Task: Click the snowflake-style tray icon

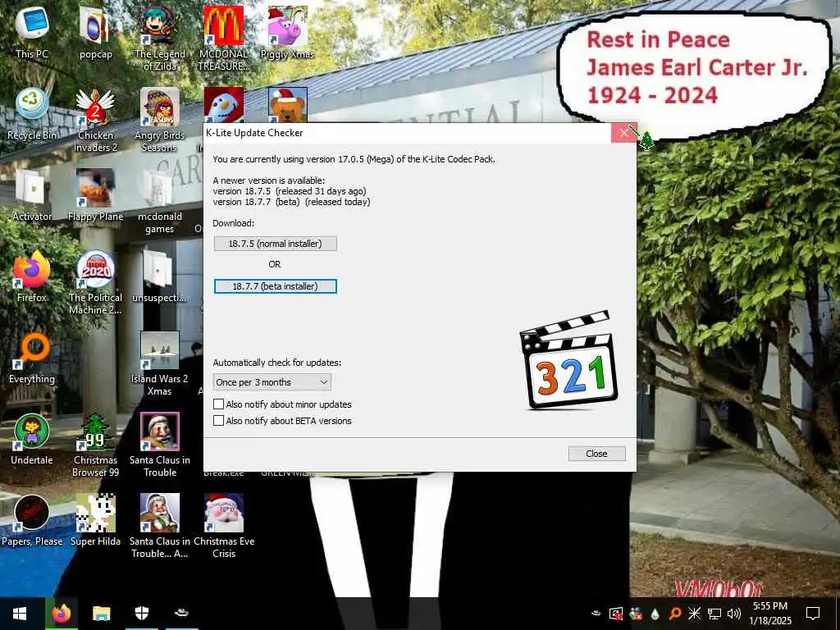Action: (694, 614)
